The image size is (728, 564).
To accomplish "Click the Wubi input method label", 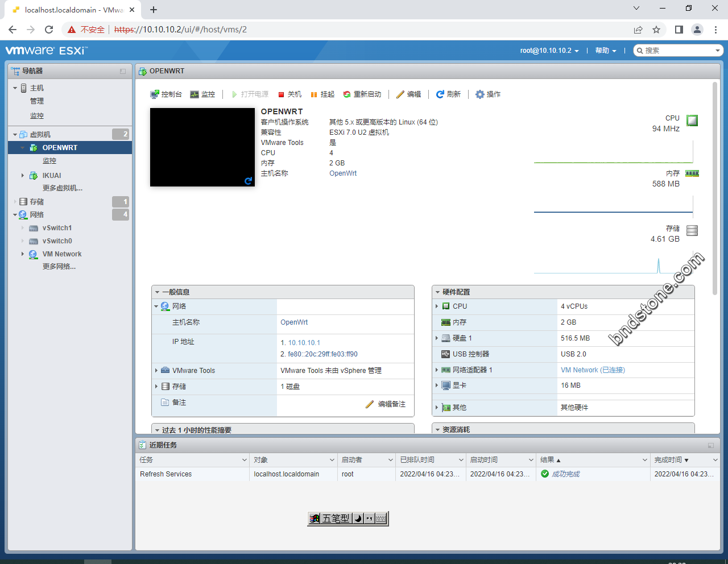I will (x=336, y=519).
